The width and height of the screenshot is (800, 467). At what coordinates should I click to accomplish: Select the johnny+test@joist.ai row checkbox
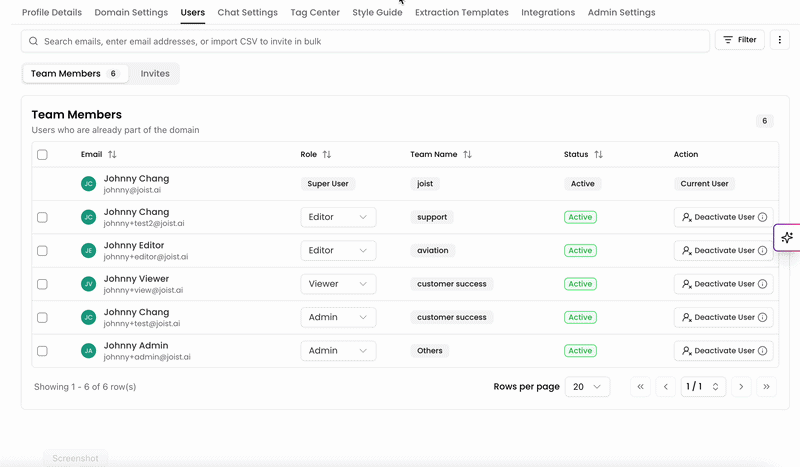pyautogui.click(x=42, y=317)
